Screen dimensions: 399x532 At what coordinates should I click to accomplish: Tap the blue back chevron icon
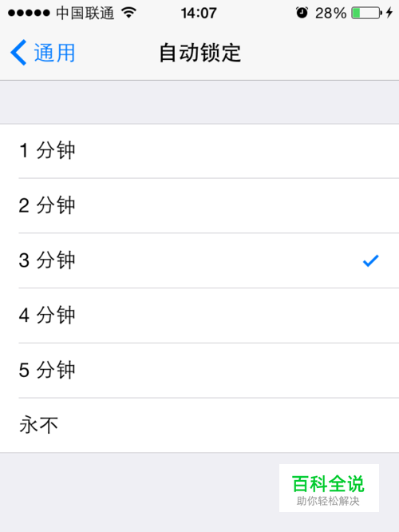(18, 52)
